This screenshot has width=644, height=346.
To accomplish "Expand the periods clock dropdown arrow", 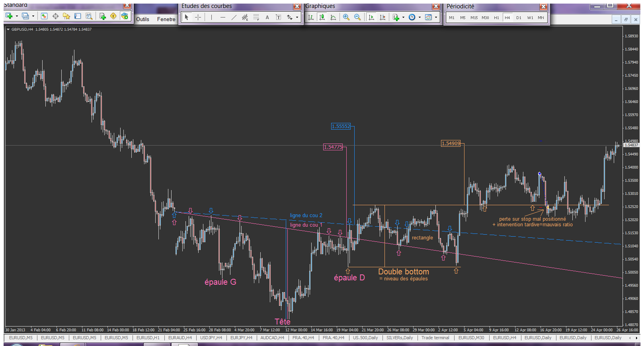I will (x=420, y=17).
